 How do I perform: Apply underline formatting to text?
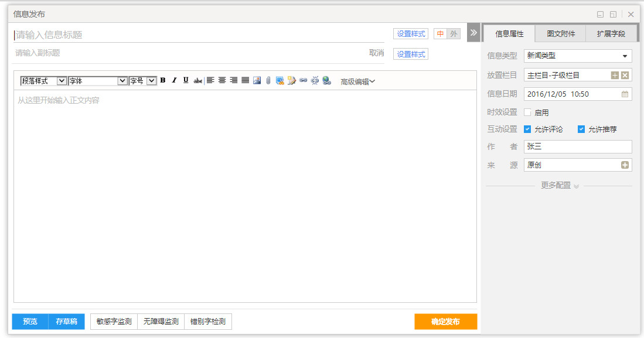(x=186, y=81)
